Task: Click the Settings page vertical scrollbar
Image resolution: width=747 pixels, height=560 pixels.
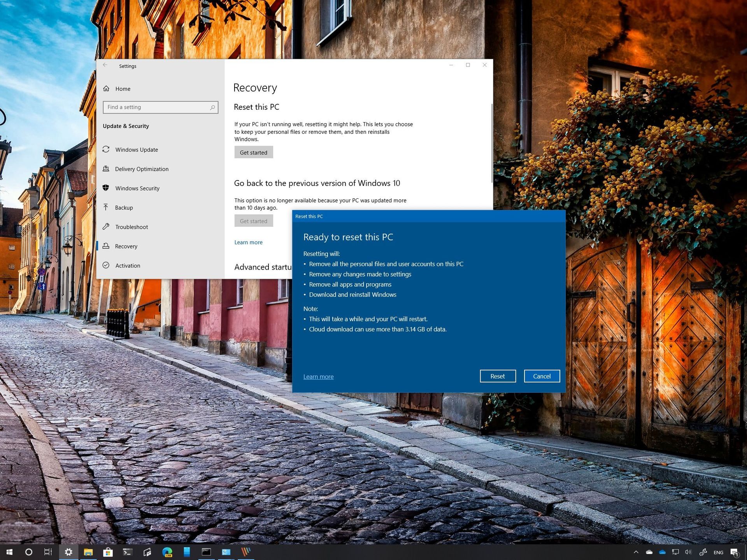Action: point(492,144)
